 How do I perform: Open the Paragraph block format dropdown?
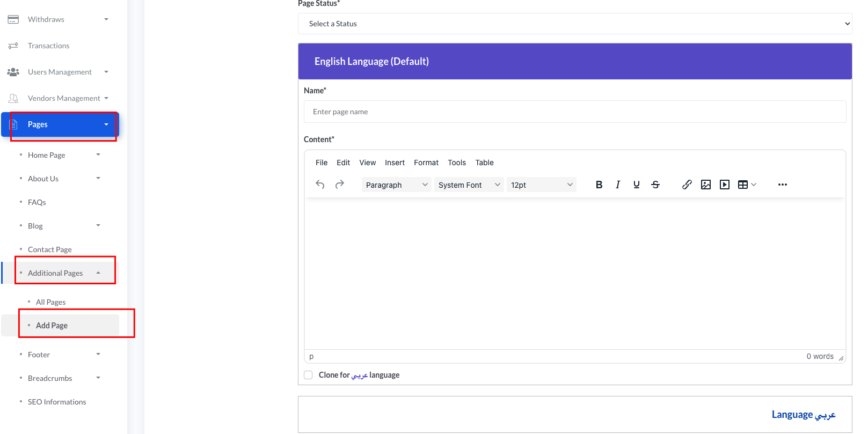(396, 185)
